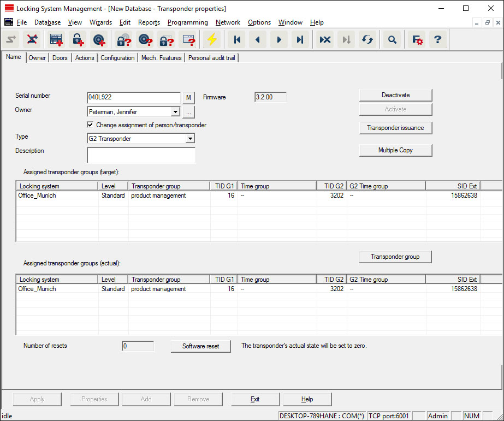Go to the first record arrow
504x421 pixels.
(237, 40)
